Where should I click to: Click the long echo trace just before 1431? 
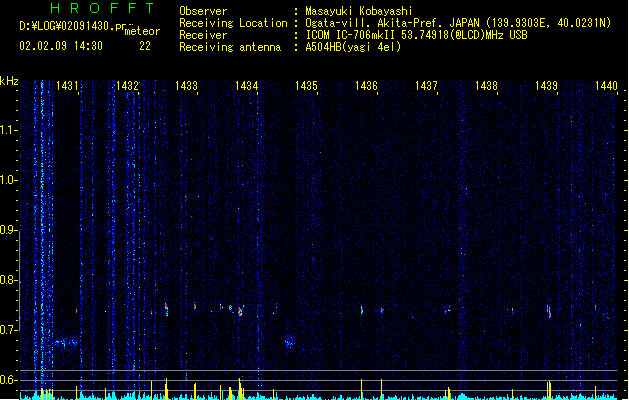(66, 343)
